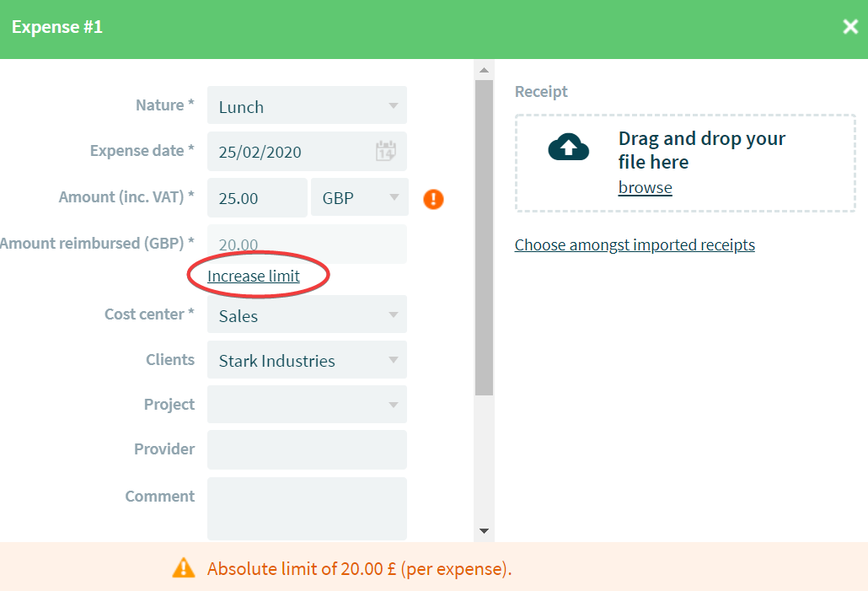The image size is (868, 591).
Task: Click the Provider field label
Action: click(164, 449)
